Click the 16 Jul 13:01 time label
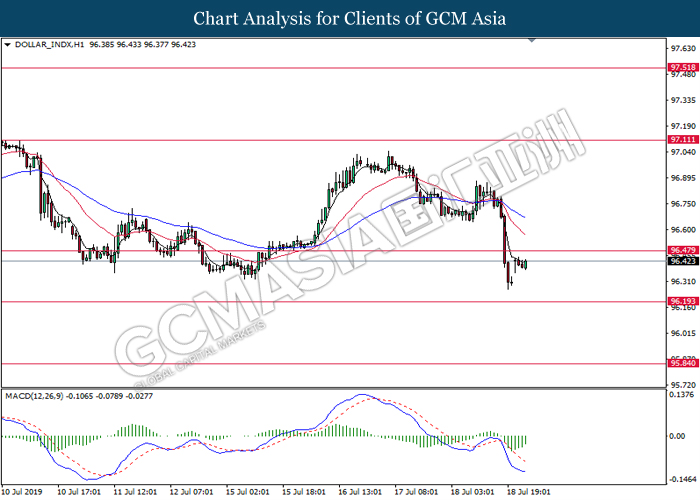The image size is (700, 500). pos(360,492)
